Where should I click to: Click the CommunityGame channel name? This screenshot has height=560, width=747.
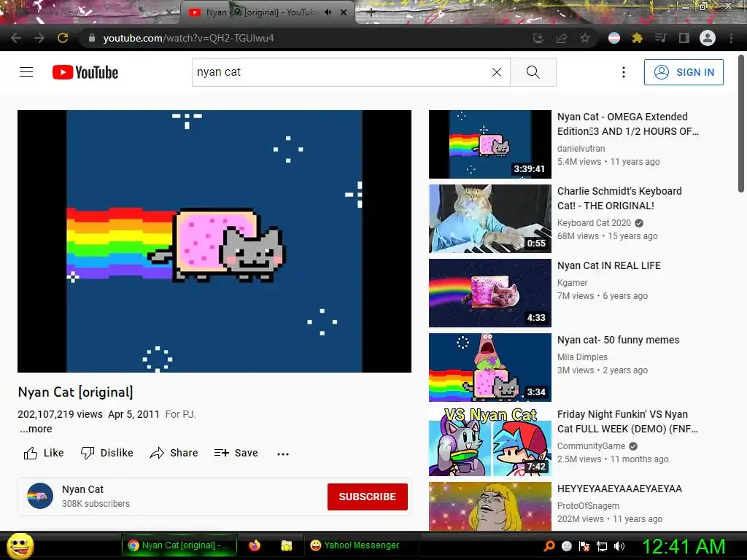pos(591,446)
